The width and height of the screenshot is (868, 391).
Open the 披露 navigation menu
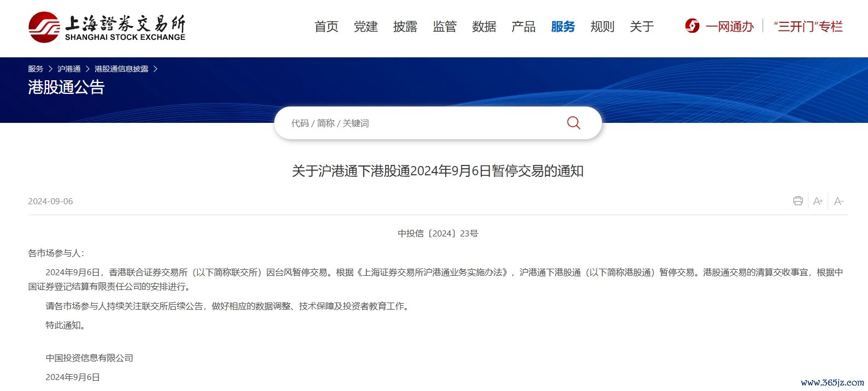point(405,27)
